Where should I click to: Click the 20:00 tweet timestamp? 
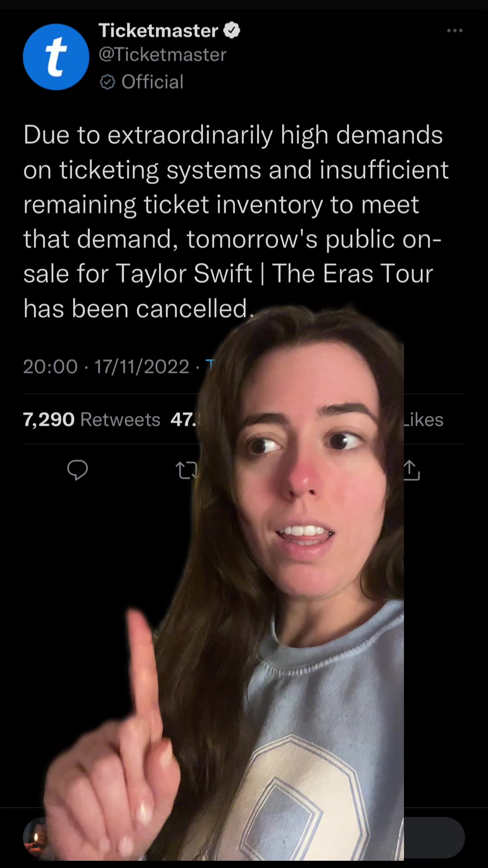(51, 367)
